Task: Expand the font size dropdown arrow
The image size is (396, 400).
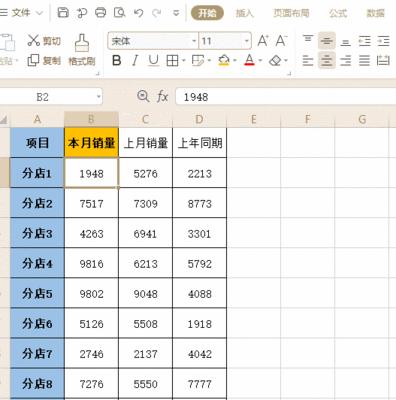Action: point(247,41)
